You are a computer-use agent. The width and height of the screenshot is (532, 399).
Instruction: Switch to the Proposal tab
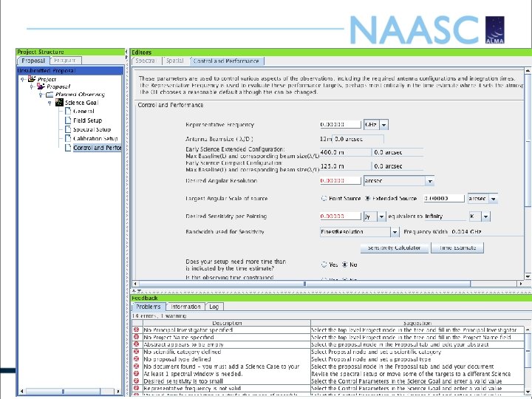coord(33,61)
